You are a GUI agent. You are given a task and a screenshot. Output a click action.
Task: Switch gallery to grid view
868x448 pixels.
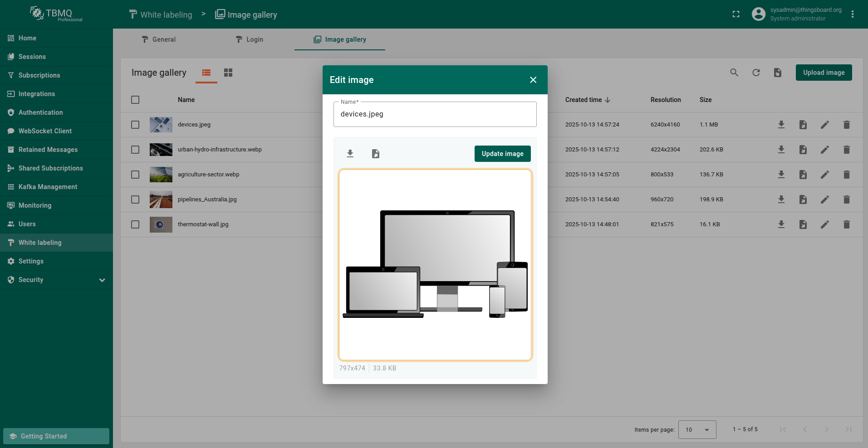point(228,73)
